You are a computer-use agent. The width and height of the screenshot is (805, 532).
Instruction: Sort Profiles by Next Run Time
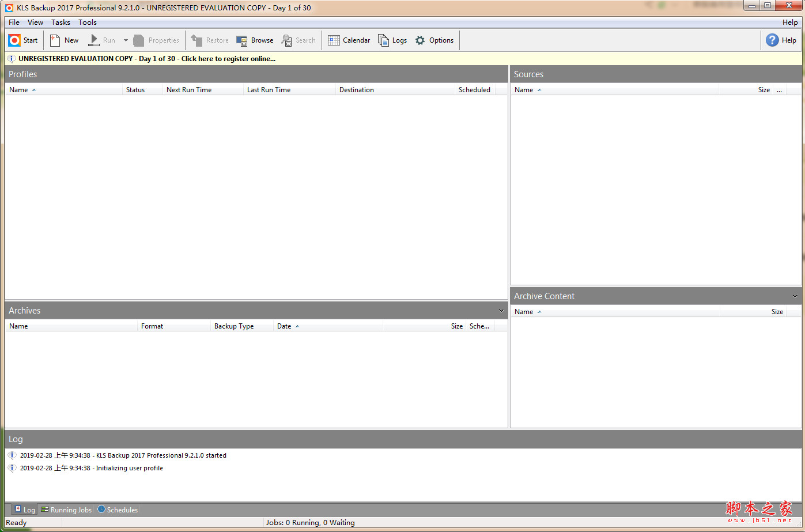click(x=203, y=90)
